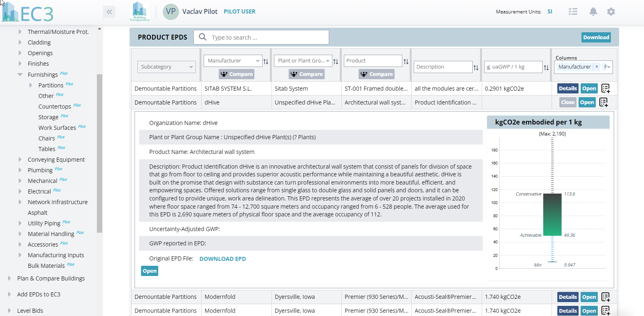The height and width of the screenshot is (316, 644).
Task: Expand the Level Bids section
Action: 9,310
